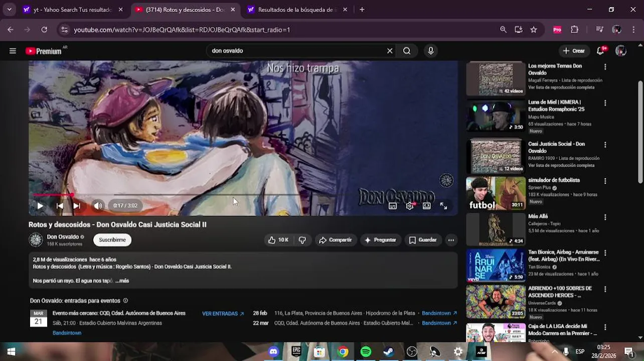The width and height of the screenshot is (644, 361).
Task: Select Rotos y descosidos YouTube tab
Action: 186,10
